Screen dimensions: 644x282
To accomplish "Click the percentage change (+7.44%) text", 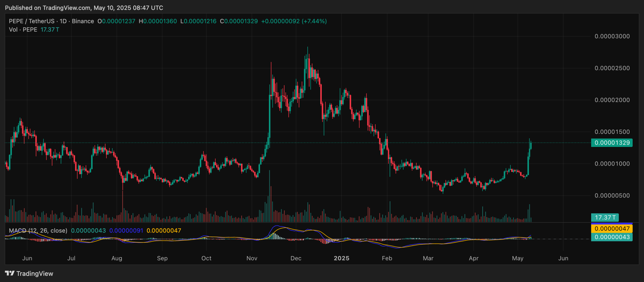I will point(314,21).
